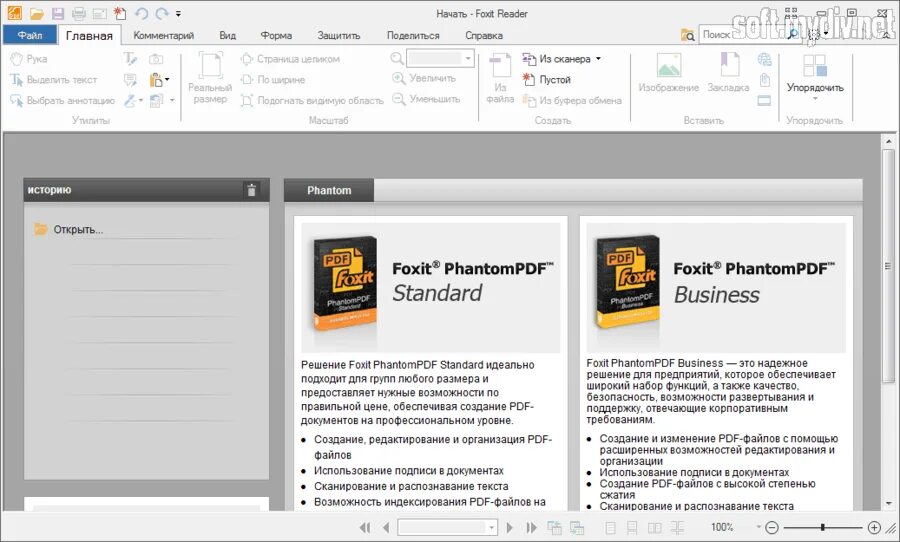Open the Вид ribbon tab
This screenshot has height=542, width=900.
[x=227, y=36]
